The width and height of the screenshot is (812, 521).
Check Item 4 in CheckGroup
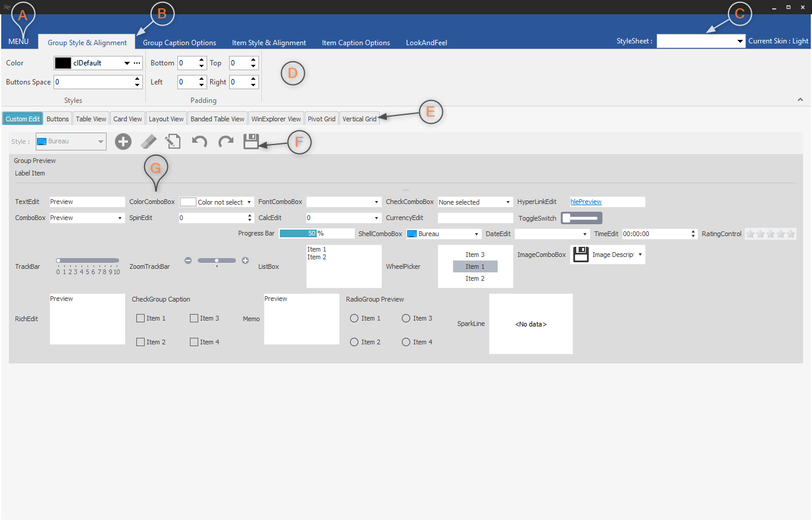coord(194,342)
